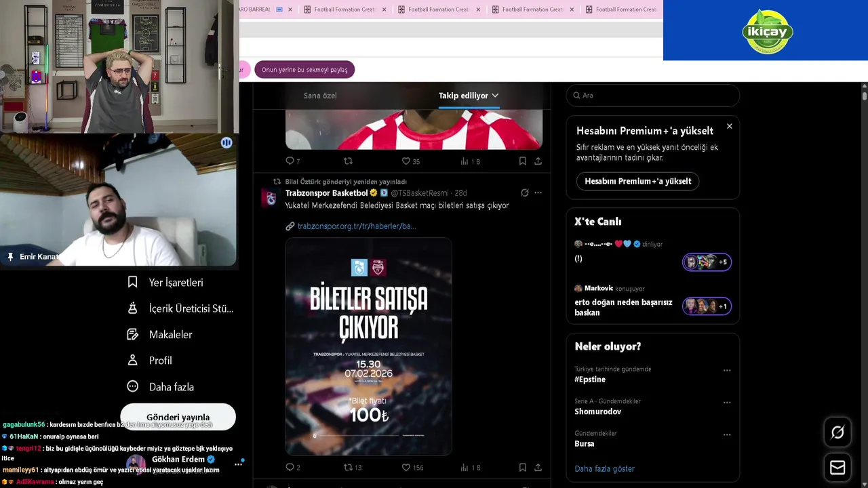Image resolution: width=868 pixels, height=488 pixels.
Task: Join the live space with +5 listeners
Action: 707,262
